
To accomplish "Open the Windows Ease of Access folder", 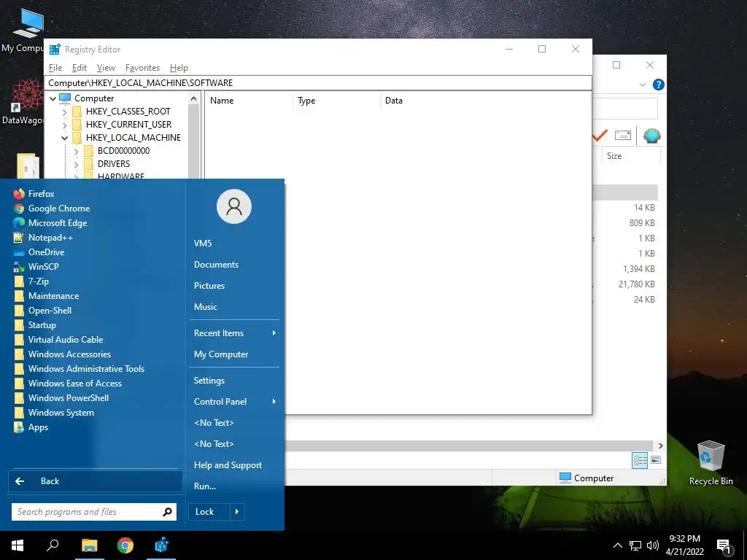I will coord(68,384).
